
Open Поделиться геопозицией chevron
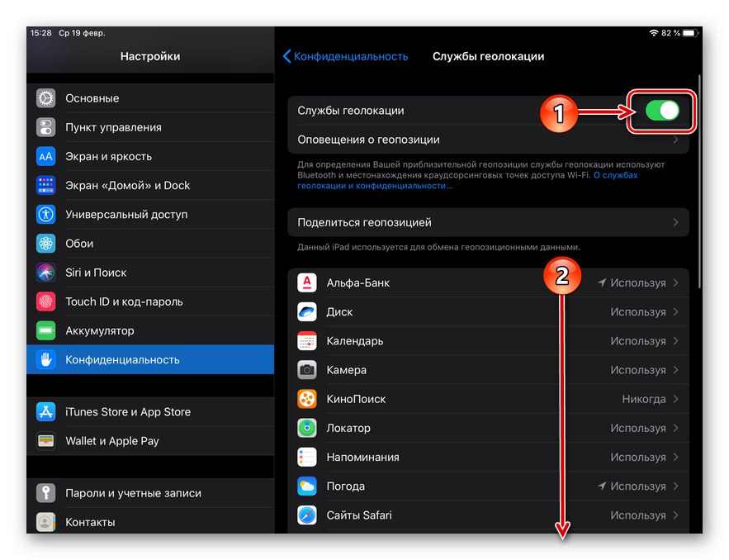(675, 222)
